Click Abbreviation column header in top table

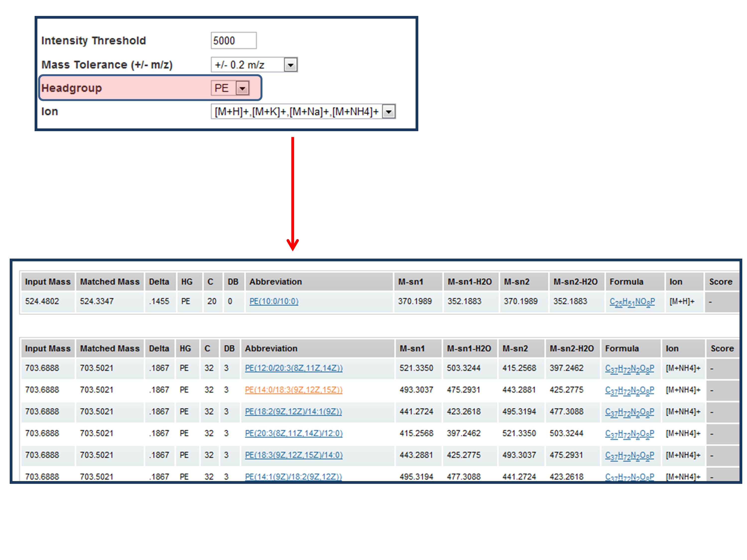coord(276,282)
